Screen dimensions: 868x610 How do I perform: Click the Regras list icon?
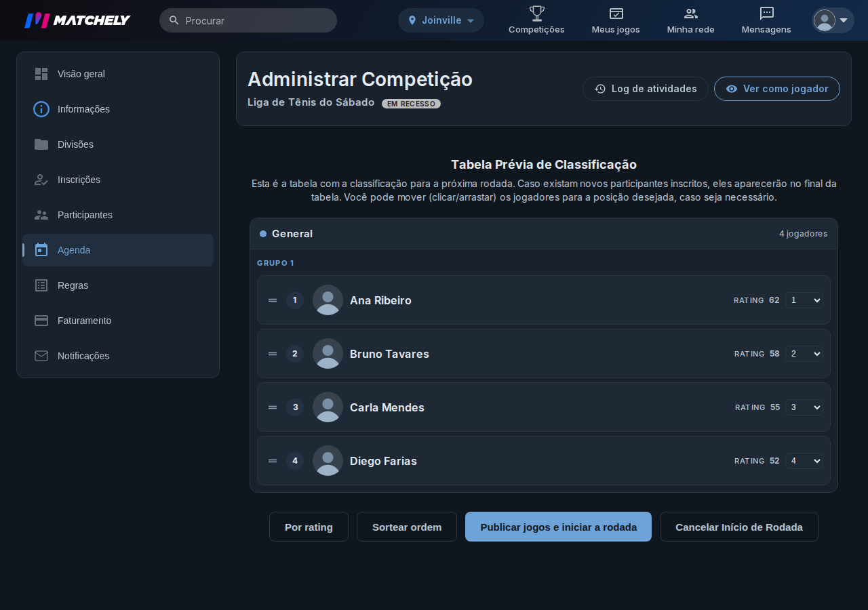tap(41, 285)
